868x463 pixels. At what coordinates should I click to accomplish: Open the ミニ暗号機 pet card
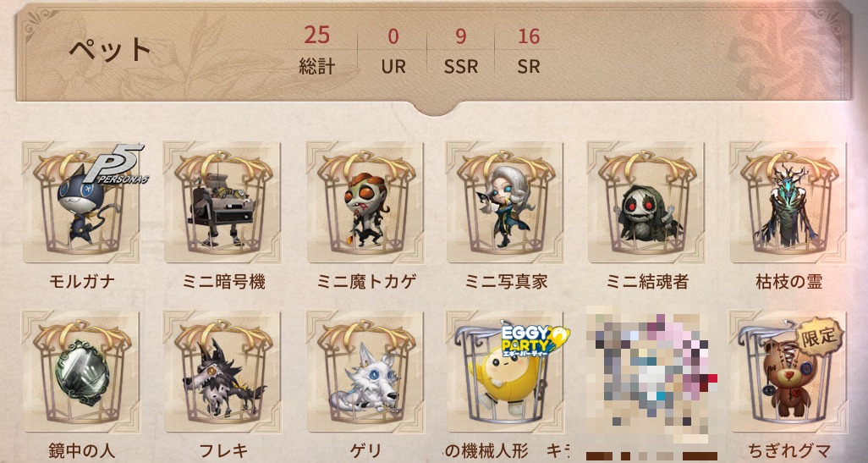pos(222,202)
